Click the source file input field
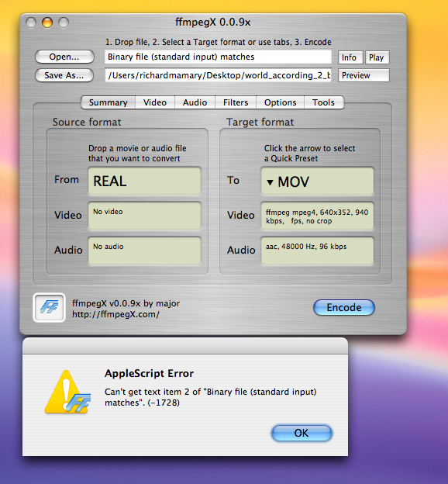 tap(218, 57)
